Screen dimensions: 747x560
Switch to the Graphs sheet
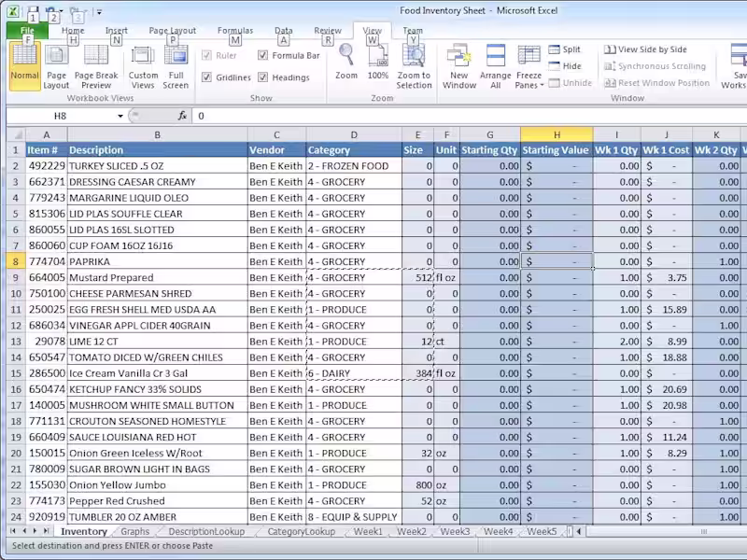[x=134, y=531]
